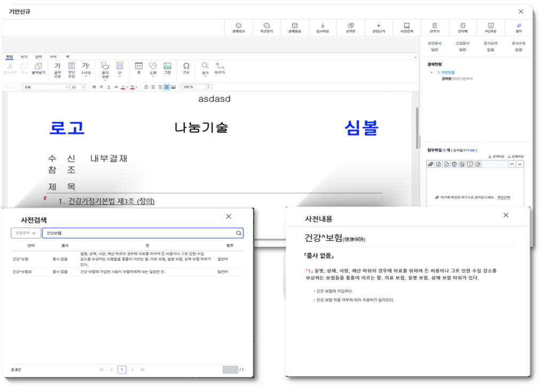Screen dimensions: 543x392
Task: Open the font size 12 dropdown
Action: (x=78, y=87)
